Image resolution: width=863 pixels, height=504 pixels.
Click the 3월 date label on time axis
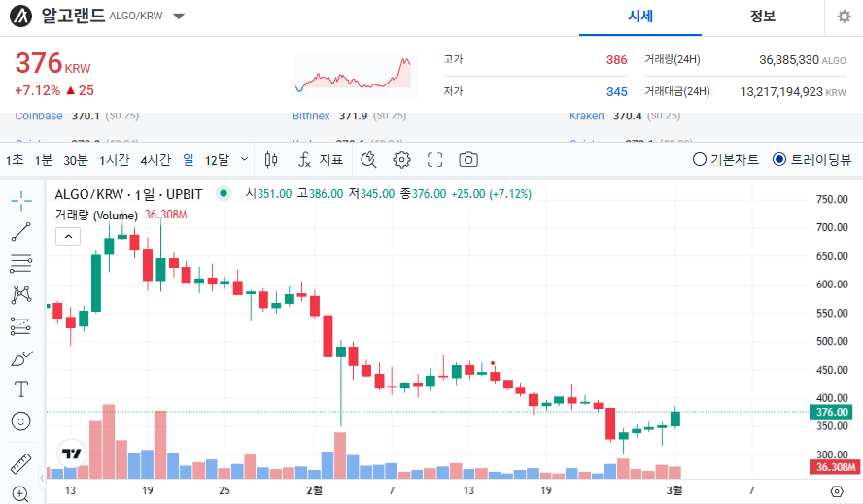(x=674, y=490)
